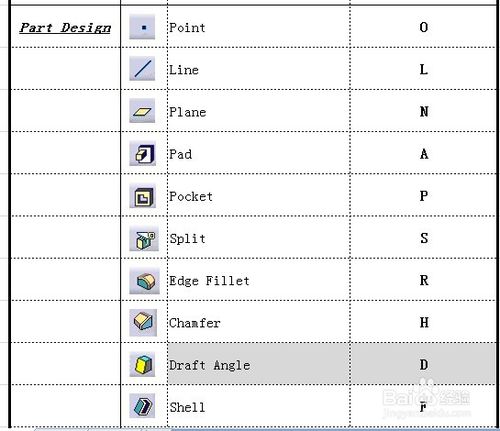Click the Part Design heading cell
The height and width of the screenshot is (431, 500).
[x=66, y=27]
